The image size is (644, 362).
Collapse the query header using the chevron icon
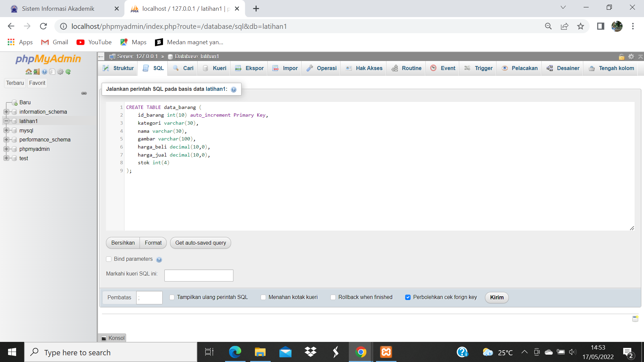(x=640, y=57)
